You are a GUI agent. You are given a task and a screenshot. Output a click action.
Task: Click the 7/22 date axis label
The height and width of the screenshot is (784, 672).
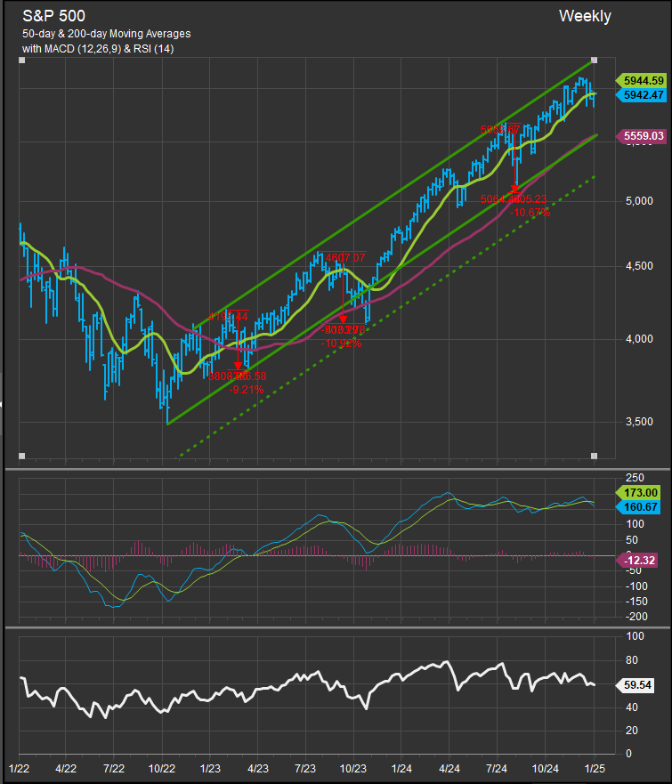[114, 768]
